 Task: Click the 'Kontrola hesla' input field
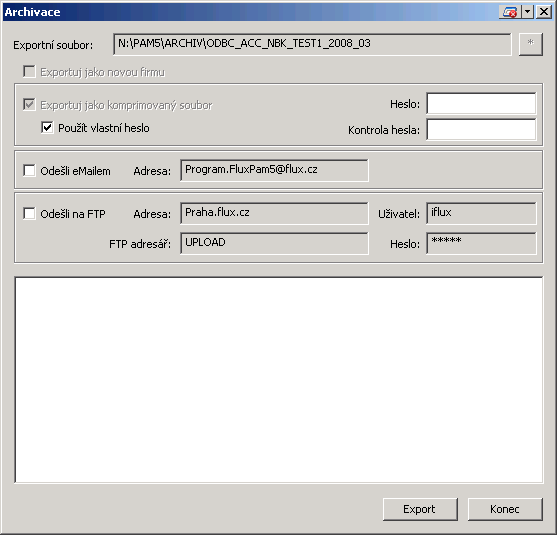(481, 129)
